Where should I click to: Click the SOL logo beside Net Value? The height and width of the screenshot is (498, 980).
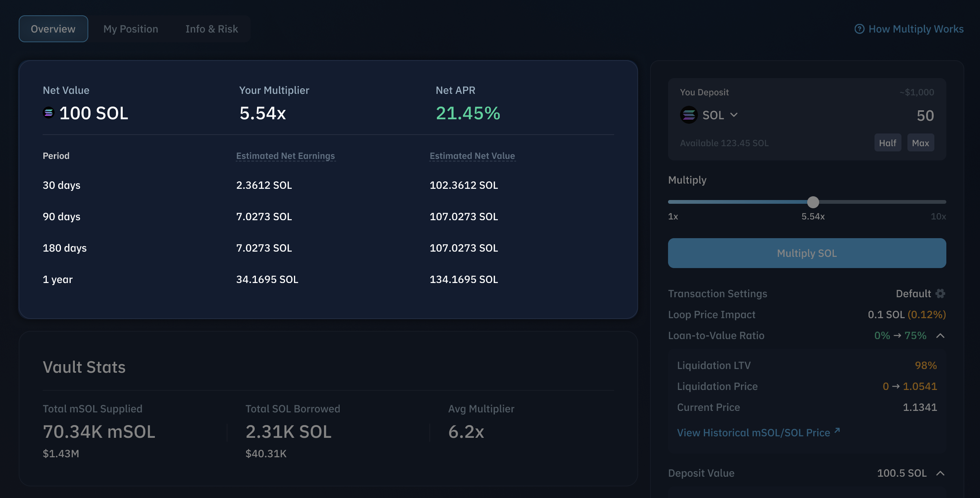click(x=48, y=113)
